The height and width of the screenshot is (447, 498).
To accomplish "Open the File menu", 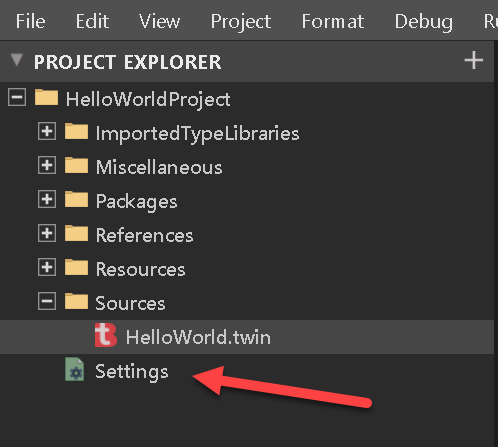I will pyautogui.click(x=30, y=22).
